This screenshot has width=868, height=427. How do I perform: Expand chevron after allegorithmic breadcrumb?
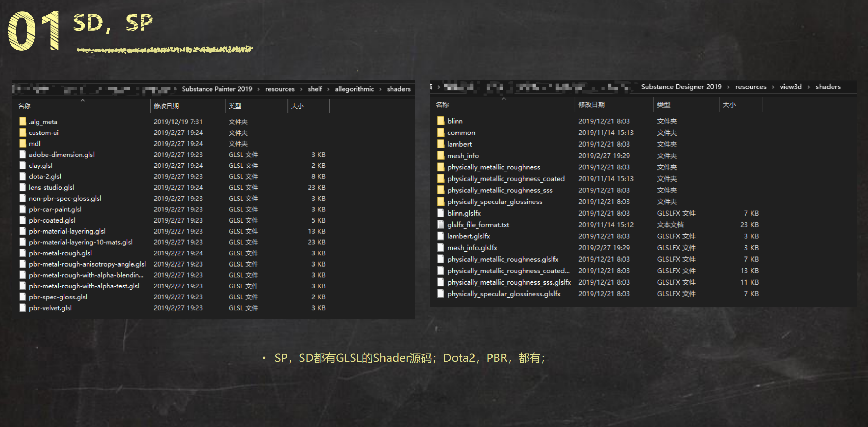(x=380, y=89)
